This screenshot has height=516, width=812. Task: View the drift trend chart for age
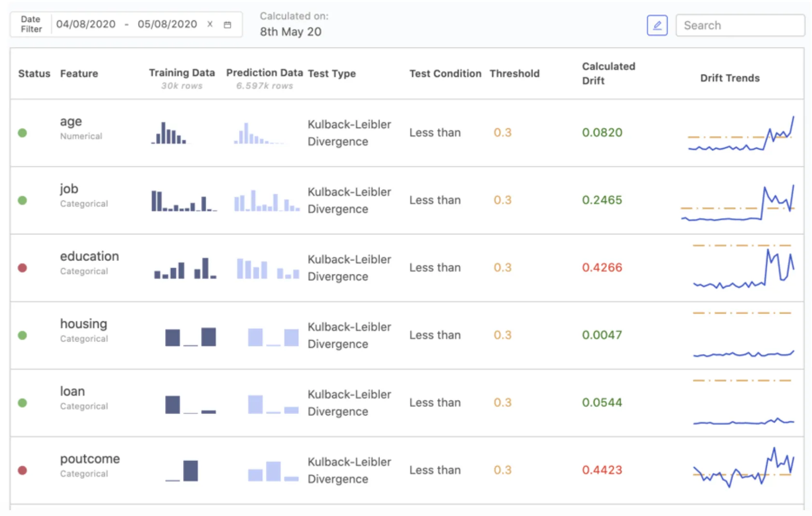tap(741, 134)
